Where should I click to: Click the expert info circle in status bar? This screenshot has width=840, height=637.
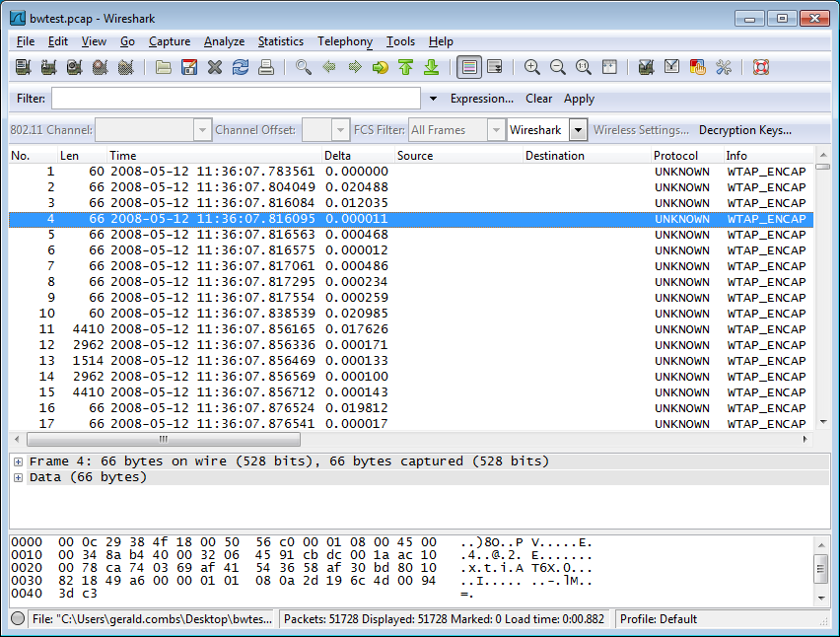click(x=18, y=618)
